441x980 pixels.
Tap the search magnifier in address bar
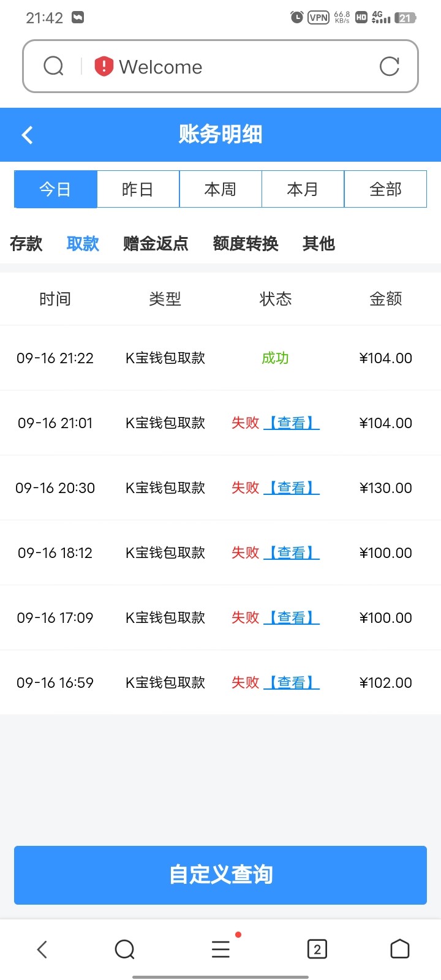(54, 66)
